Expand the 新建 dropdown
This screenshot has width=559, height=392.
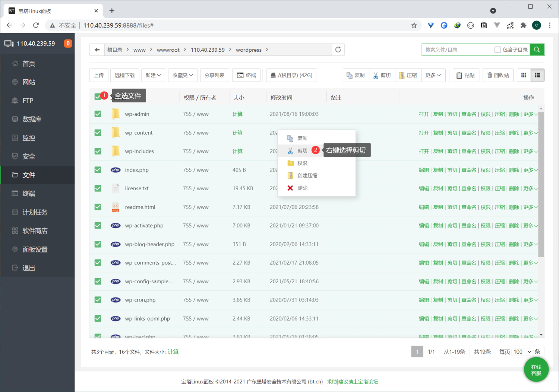point(153,75)
